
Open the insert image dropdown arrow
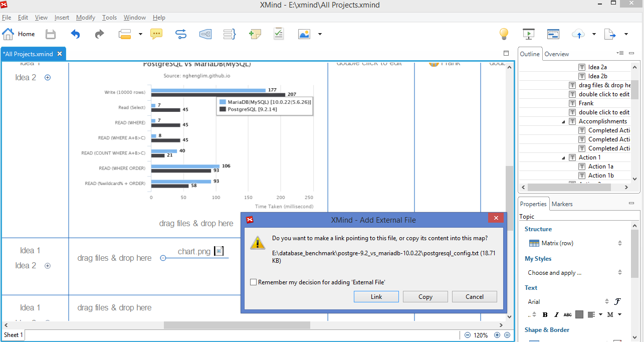pyautogui.click(x=320, y=34)
